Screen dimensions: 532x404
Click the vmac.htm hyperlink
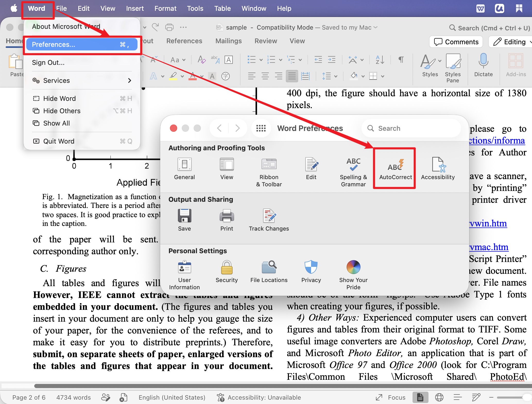(489, 247)
